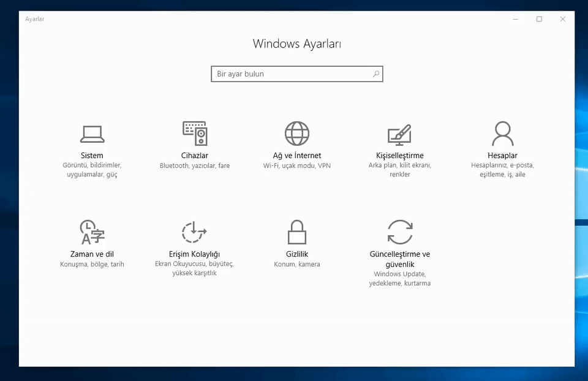Screen dimensions: 588x381
Task: Click the Gizlilik padlock icon
Action: [297, 232]
